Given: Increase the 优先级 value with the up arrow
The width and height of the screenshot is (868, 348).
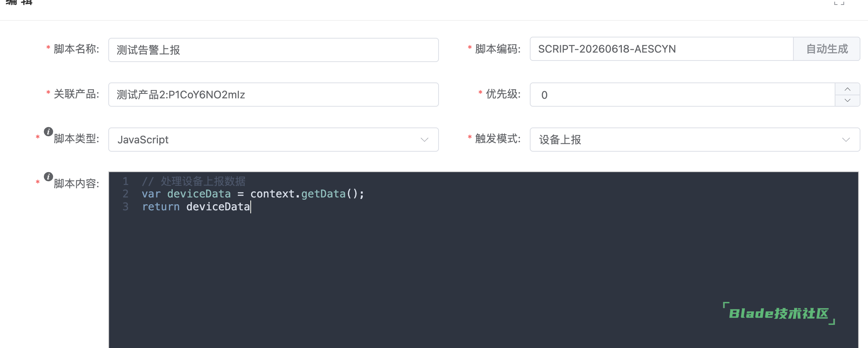Looking at the screenshot, I should [x=848, y=89].
